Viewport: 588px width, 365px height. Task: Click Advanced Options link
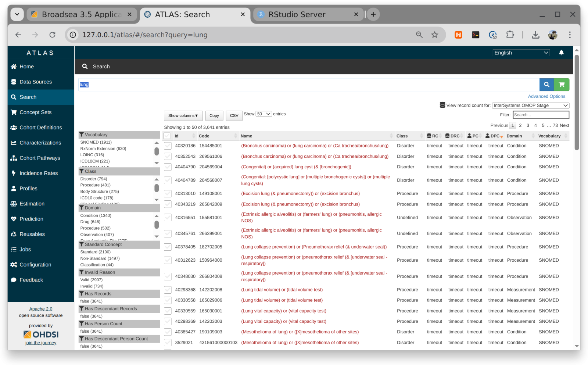click(546, 96)
